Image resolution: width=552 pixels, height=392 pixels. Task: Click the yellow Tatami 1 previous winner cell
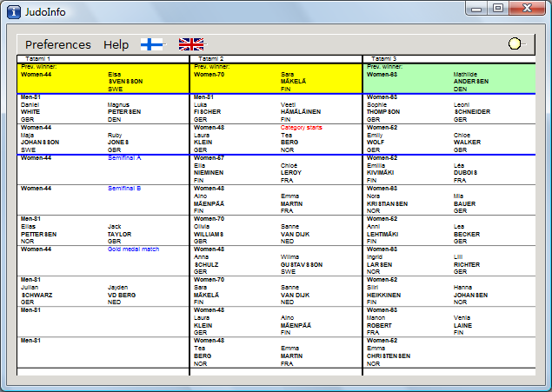(103, 78)
